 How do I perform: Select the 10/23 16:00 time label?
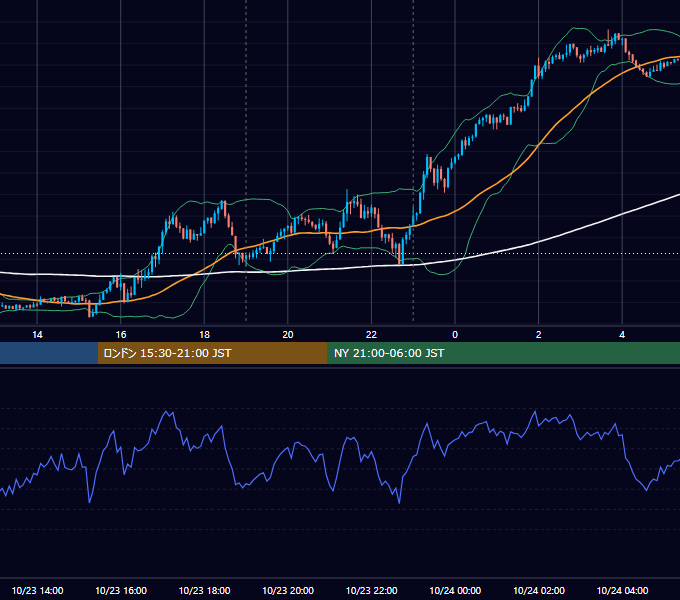(121, 590)
